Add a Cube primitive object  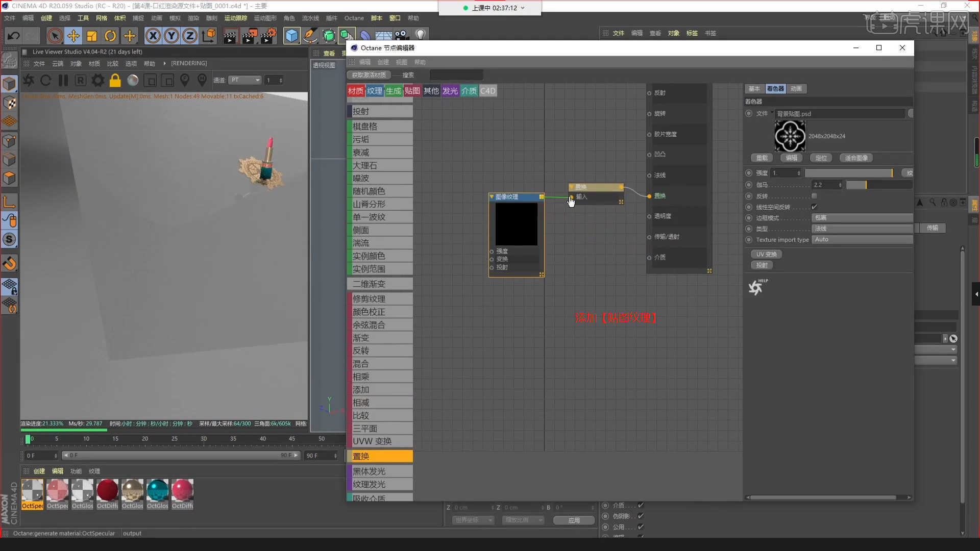(x=292, y=36)
